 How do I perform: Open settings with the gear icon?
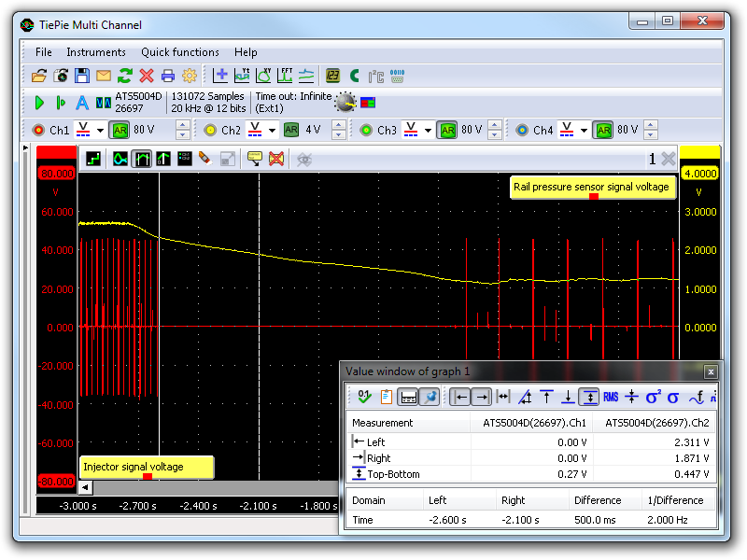(190, 76)
